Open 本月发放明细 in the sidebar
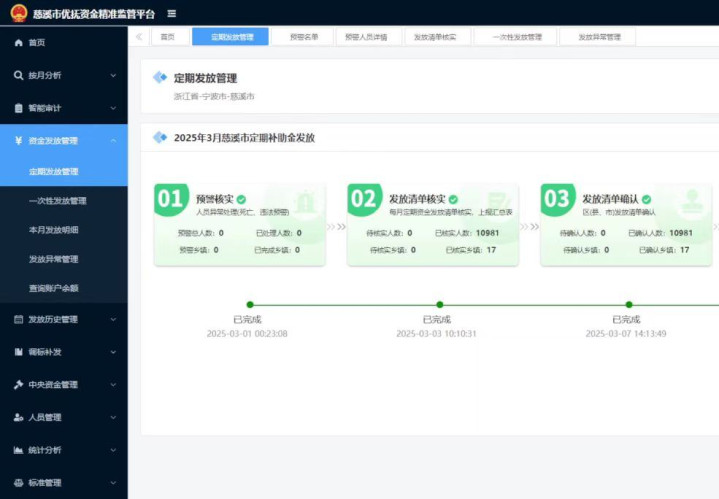The height and width of the screenshot is (499, 719). [64, 230]
